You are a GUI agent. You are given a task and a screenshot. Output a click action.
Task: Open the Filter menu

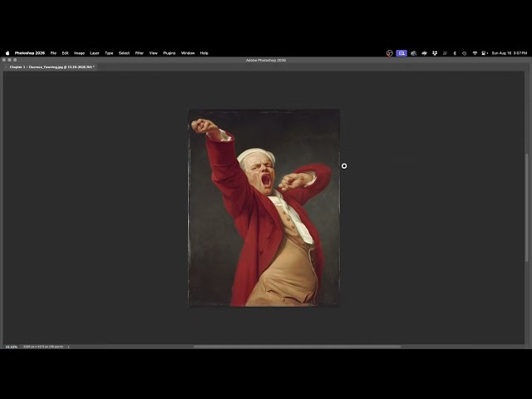pyautogui.click(x=140, y=53)
